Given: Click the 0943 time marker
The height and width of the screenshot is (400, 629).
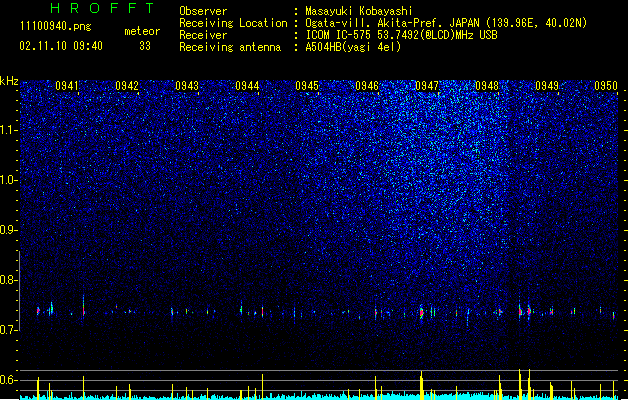Looking at the screenshot, I should click(x=187, y=86).
